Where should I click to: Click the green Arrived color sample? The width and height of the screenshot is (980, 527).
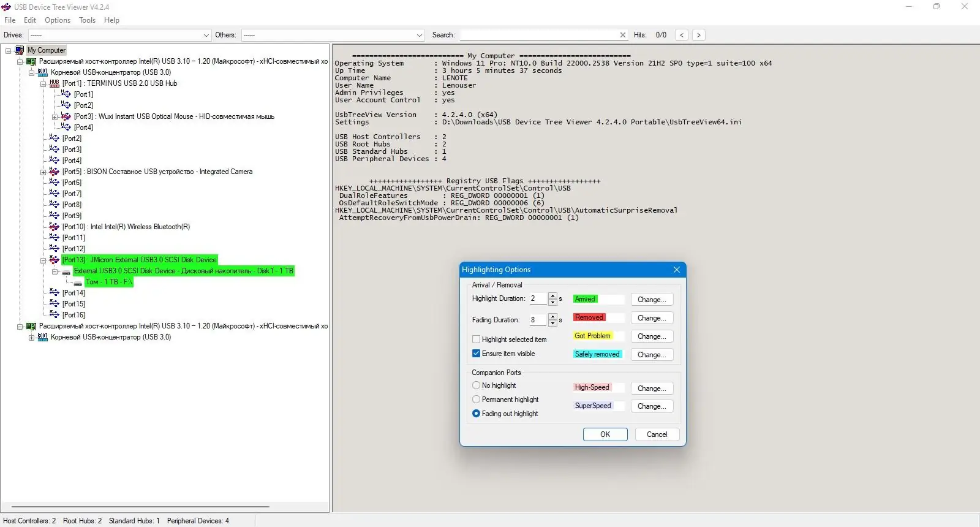(585, 299)
